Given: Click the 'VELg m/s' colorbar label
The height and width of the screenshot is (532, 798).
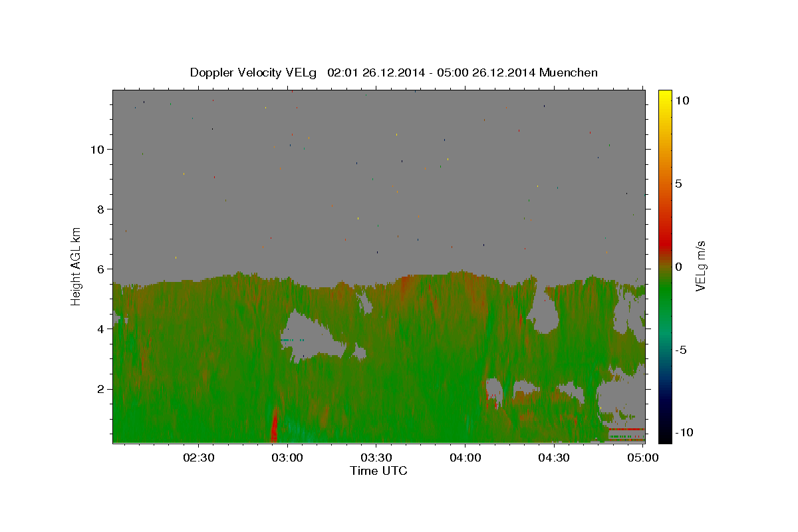Looking at the screenshot, I should point(700,267).
